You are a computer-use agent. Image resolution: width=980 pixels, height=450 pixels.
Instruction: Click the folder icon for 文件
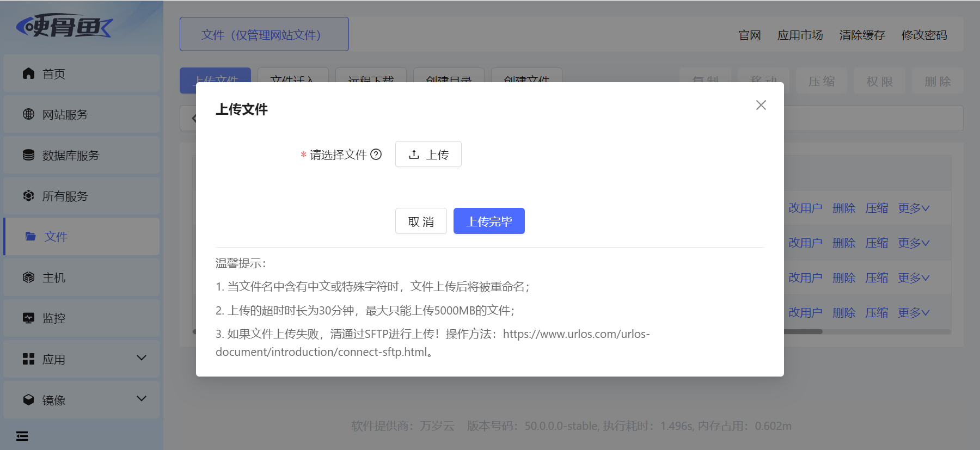[x=30, y=237]
